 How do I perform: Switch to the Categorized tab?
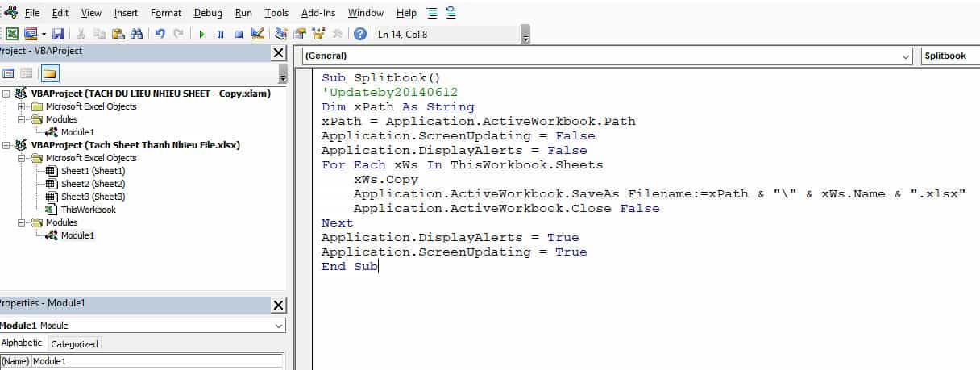(x=74, y=343)
